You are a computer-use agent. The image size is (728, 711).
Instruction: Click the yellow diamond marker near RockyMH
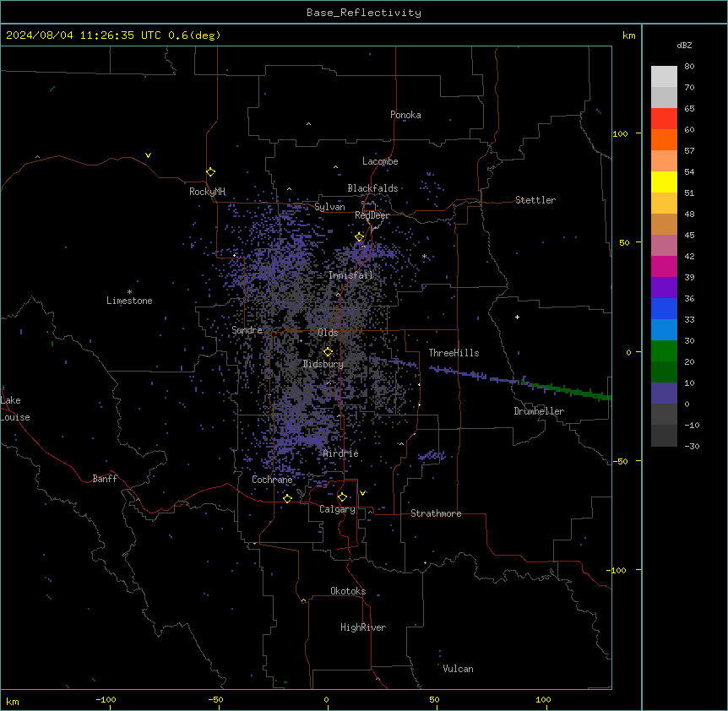(x=211, y=172)
